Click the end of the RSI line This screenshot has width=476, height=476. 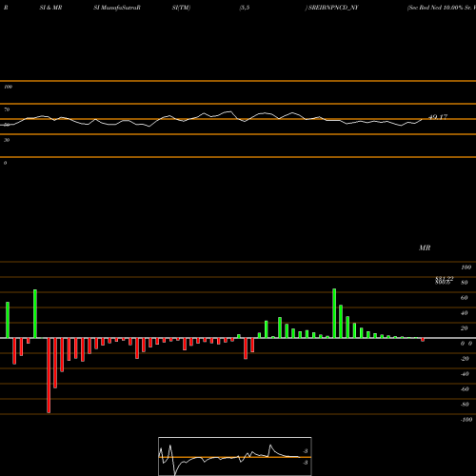[422, 119]
